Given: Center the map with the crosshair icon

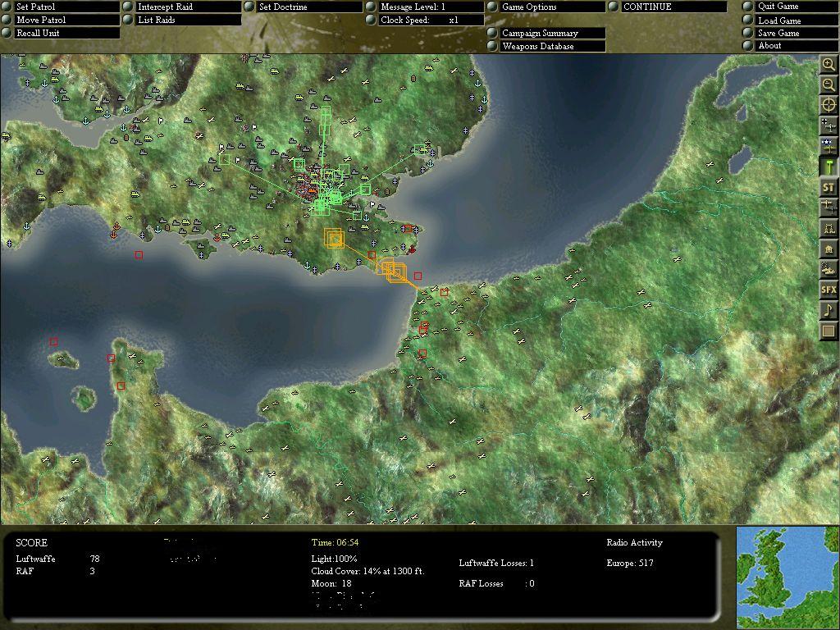Looking at the screenshot, I should [829, 105].
